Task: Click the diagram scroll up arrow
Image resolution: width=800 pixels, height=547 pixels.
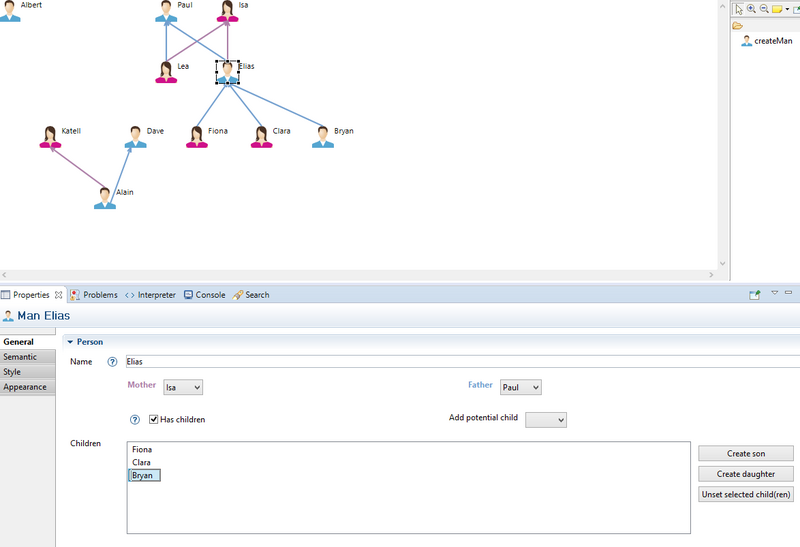Action: (x=722, y=6)
